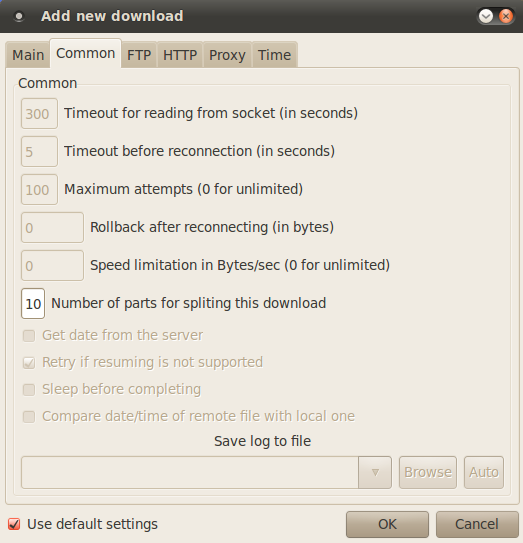Click the Cancel button
The height and width of the screenshot is (543, 523).
pos(477,524)
